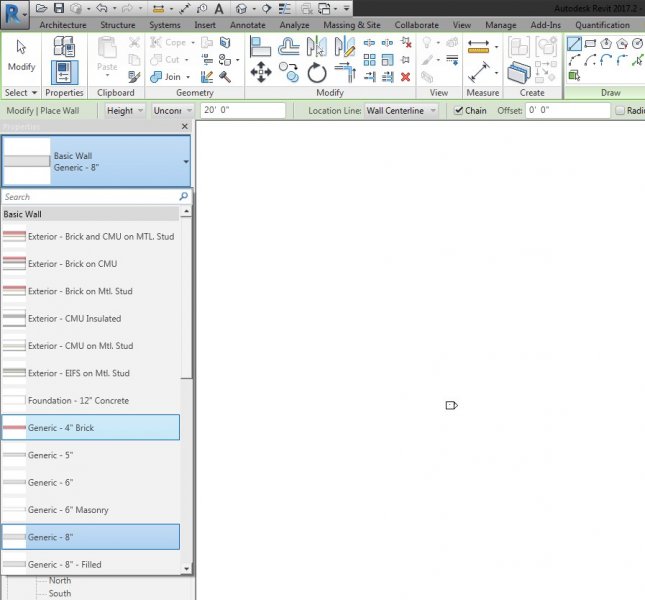This screenshot has height=600, width=645.
Task: Click the wall type list scrollbar up arrow
Action: click(186, 211)
